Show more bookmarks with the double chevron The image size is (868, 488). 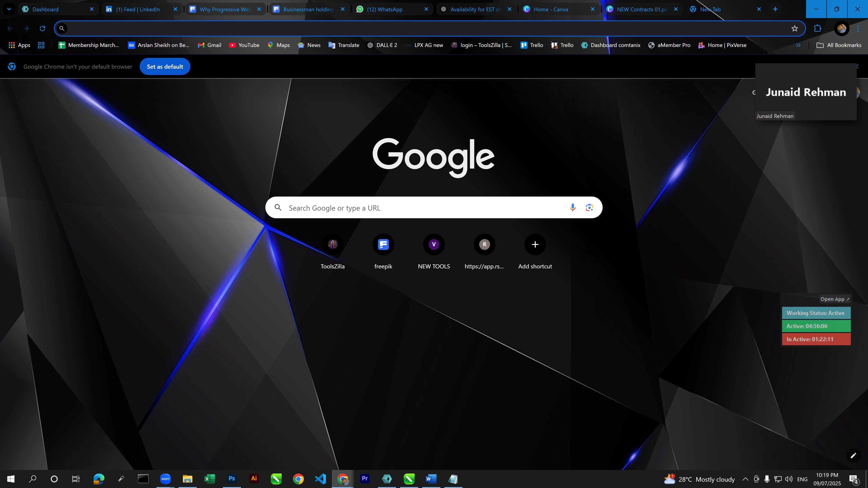click(798, 45)
